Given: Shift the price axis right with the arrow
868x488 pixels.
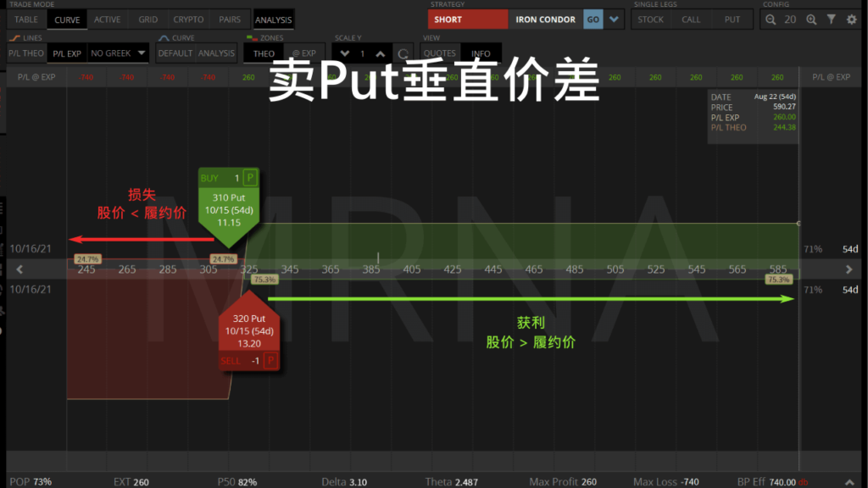Looking at the screenshot, I should [849, 269].
